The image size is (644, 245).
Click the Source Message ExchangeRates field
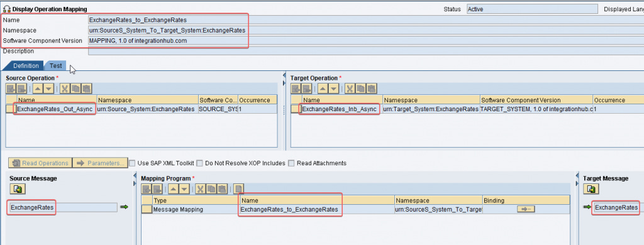(64, 208)
